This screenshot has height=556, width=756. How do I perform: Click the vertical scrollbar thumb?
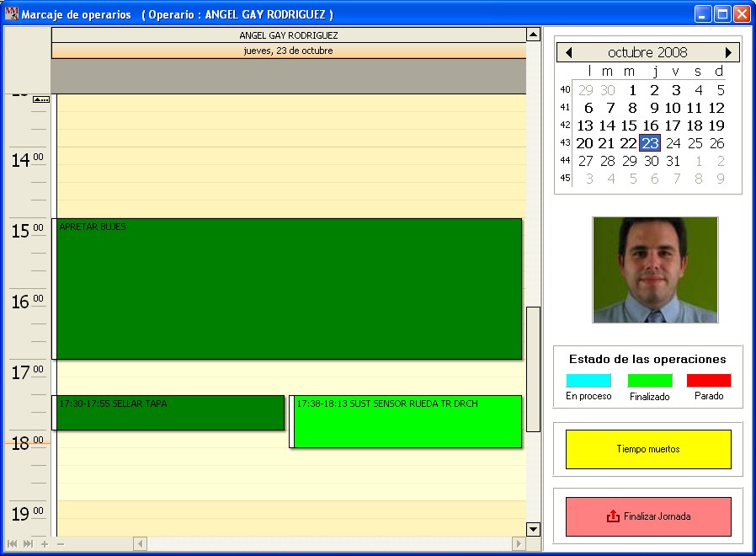(x=533, y=369)
